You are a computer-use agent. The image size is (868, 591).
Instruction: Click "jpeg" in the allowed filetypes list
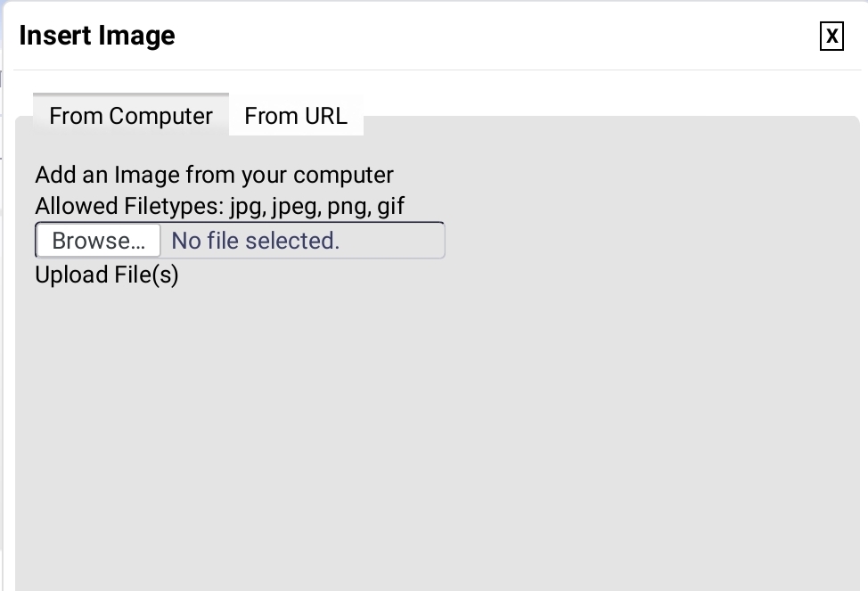coord(295,207)
